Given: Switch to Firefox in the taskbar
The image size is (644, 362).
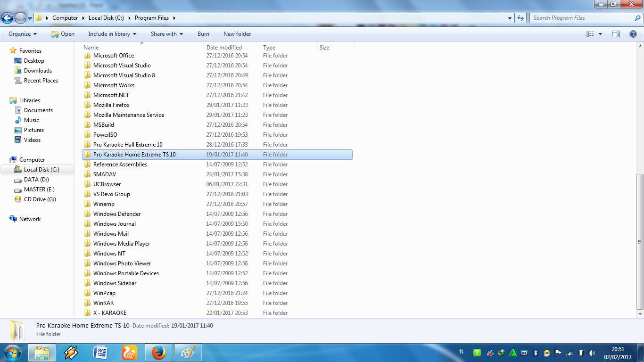Looking at the screenshot, I should [x=159, y=353].
